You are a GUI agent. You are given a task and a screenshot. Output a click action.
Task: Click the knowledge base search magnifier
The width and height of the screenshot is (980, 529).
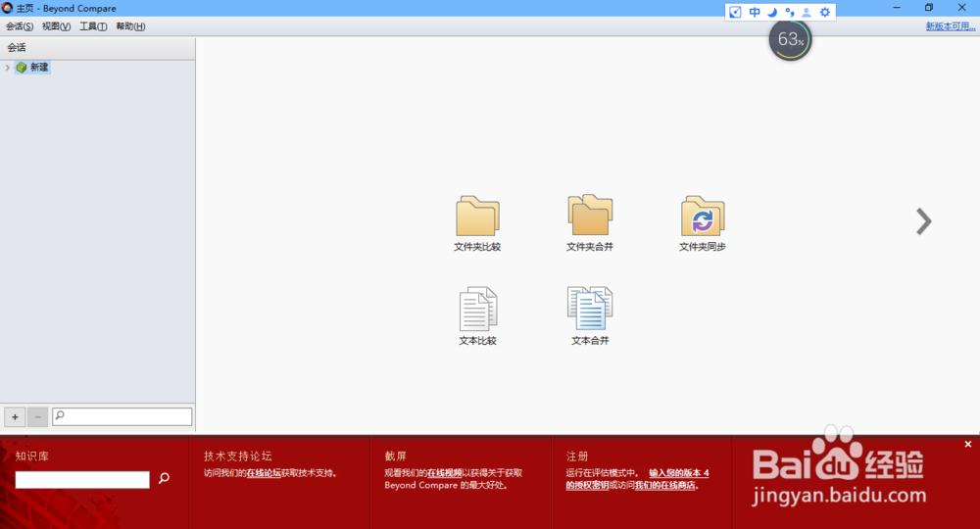click(x=165, y=478)
